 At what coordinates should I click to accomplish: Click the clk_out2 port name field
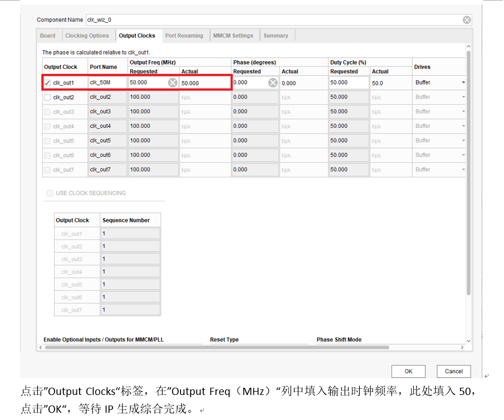(107, 97)
